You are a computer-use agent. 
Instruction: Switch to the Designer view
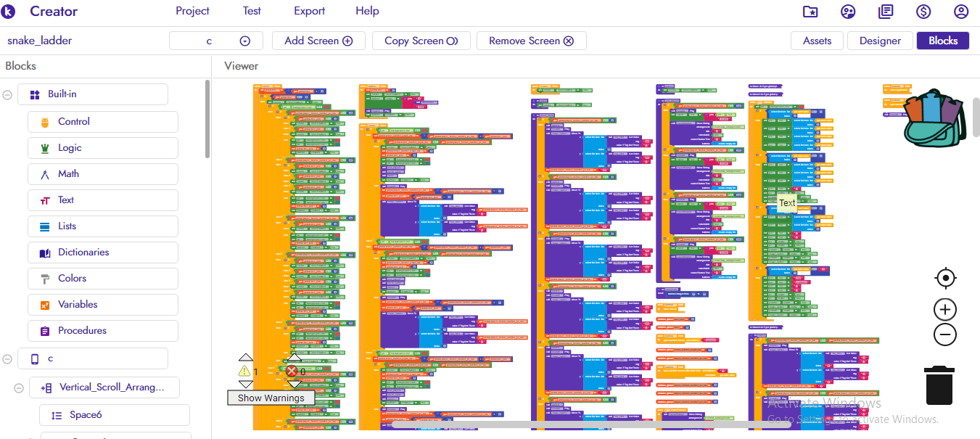[x=880, y=41]
